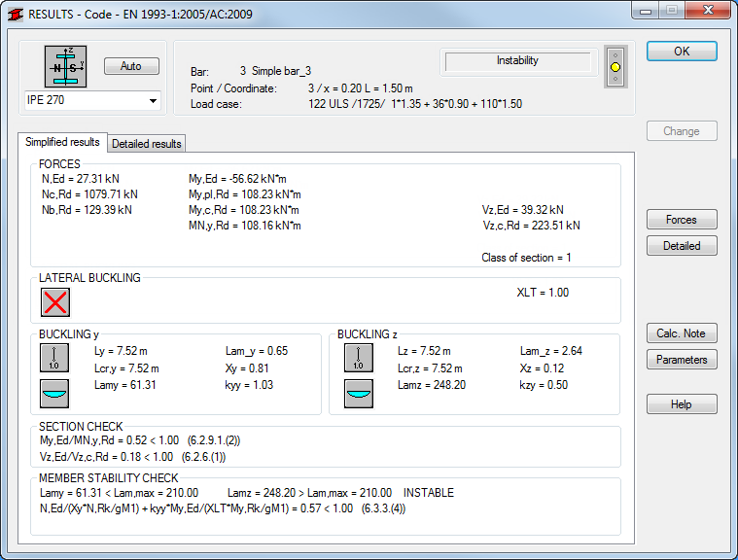Click the XLT = 1.00 value
This screenshot has height=560, width=738.
point(543,293)
